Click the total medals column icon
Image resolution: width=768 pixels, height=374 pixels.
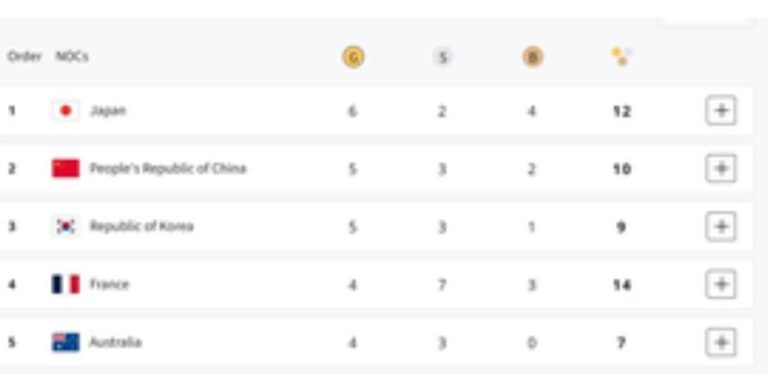pos(622,57)
